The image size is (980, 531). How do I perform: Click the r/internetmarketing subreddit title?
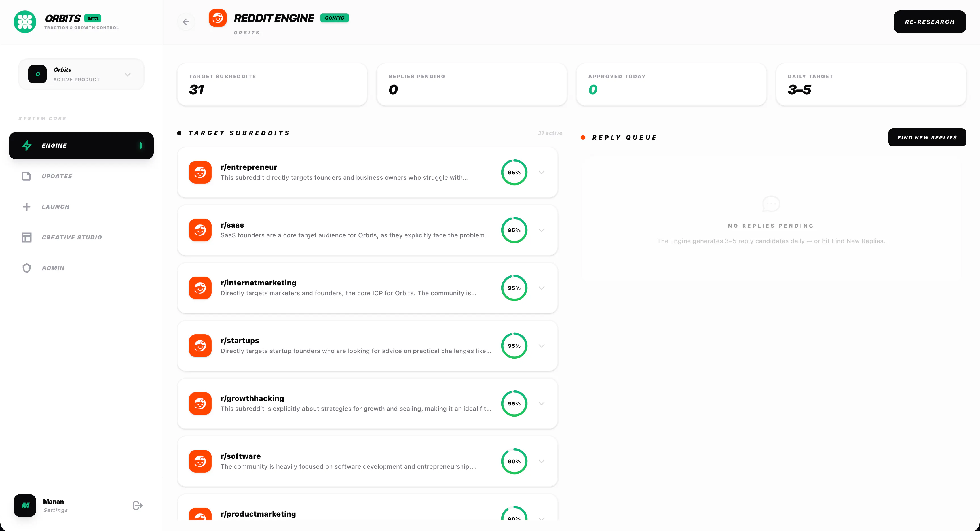click(258, 283)
